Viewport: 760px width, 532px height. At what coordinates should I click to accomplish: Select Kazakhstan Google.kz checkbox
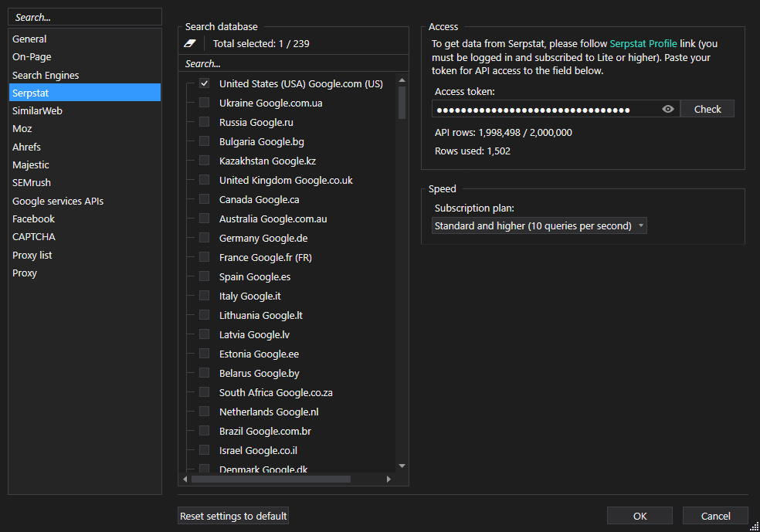[205, 161]
